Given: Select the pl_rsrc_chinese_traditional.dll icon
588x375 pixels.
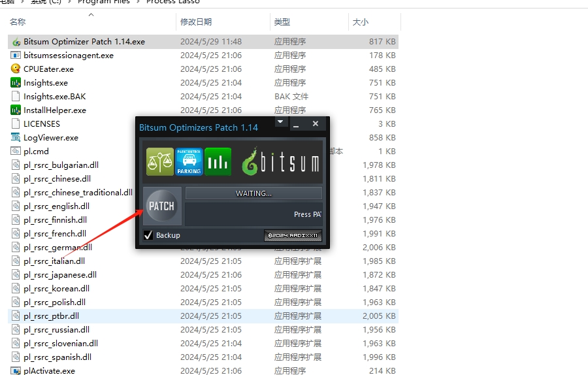Looking at the screenshot, I should pos(16,192).
